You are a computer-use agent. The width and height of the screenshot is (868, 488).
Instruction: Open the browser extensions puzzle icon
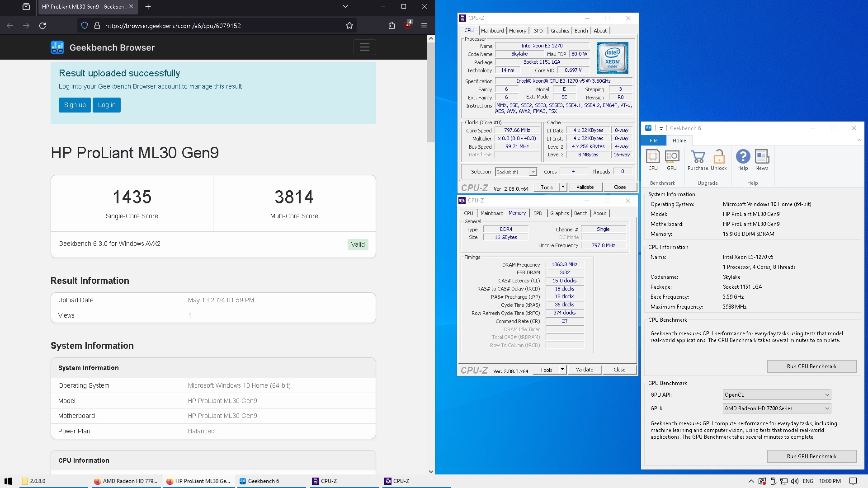tap(392, 25)
